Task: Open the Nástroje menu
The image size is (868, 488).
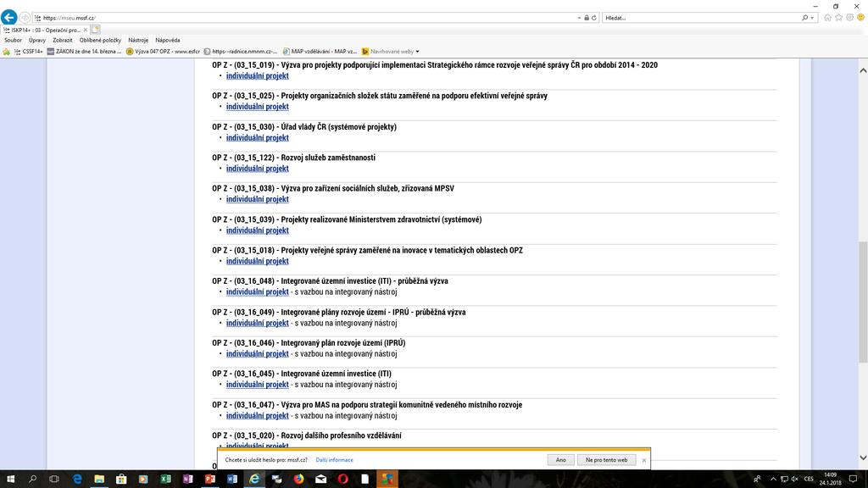Action: pyautogui.click(x=138, y=41)
